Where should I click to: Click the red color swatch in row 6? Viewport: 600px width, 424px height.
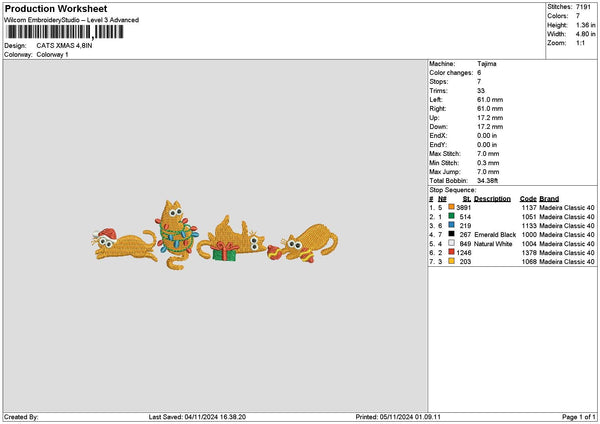tap(452, 252)
